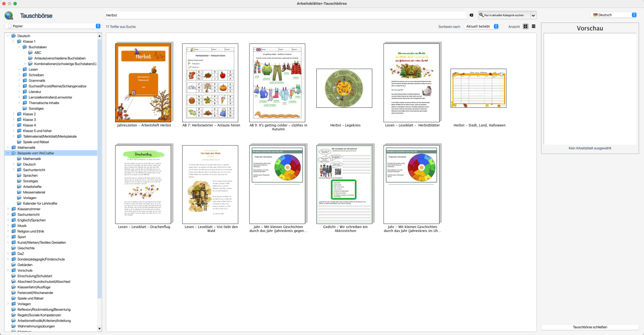The width and height of the screenshot is (644, 335).
Task: Open the Aktuell beliebt sort dropdown
Action: (x=482, y=27)
